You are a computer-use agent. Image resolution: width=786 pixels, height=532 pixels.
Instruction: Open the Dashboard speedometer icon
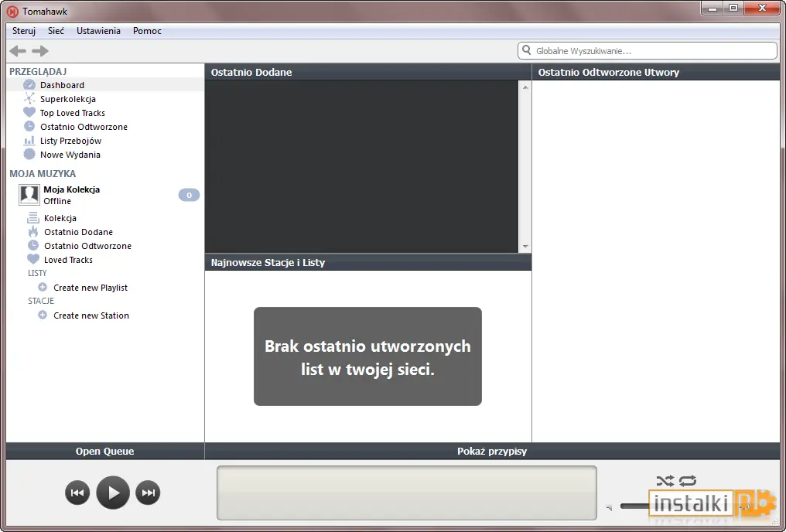click(29, 84)
